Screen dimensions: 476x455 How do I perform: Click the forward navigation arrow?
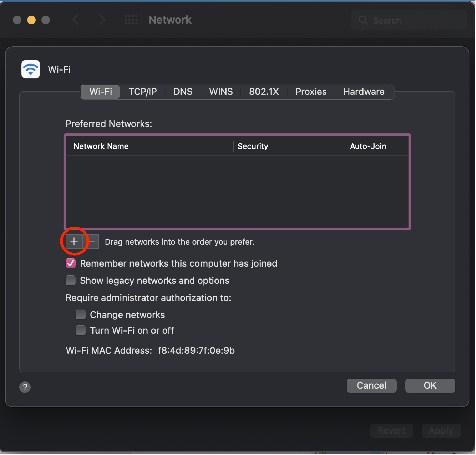pyautogui.click(x=102, y=20)
